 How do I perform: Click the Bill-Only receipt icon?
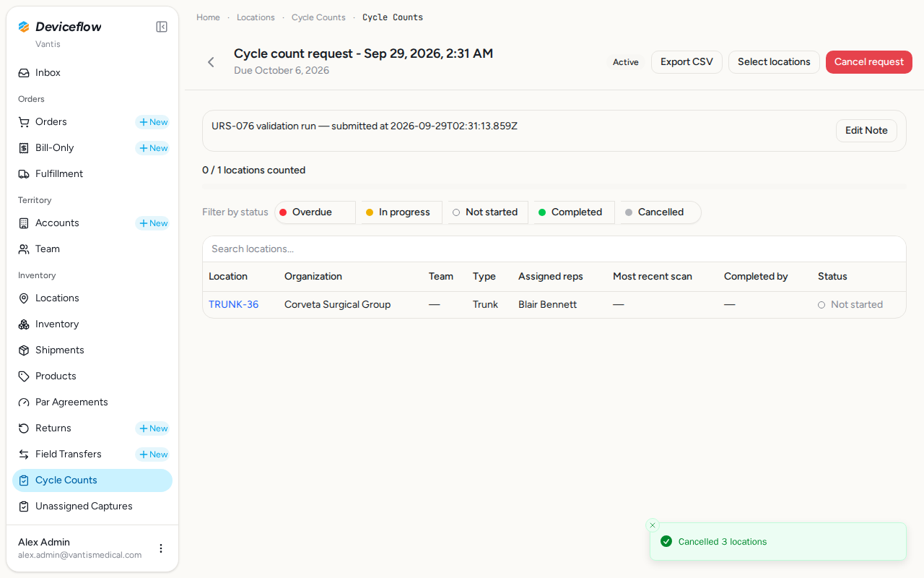(x=24, y=148)
